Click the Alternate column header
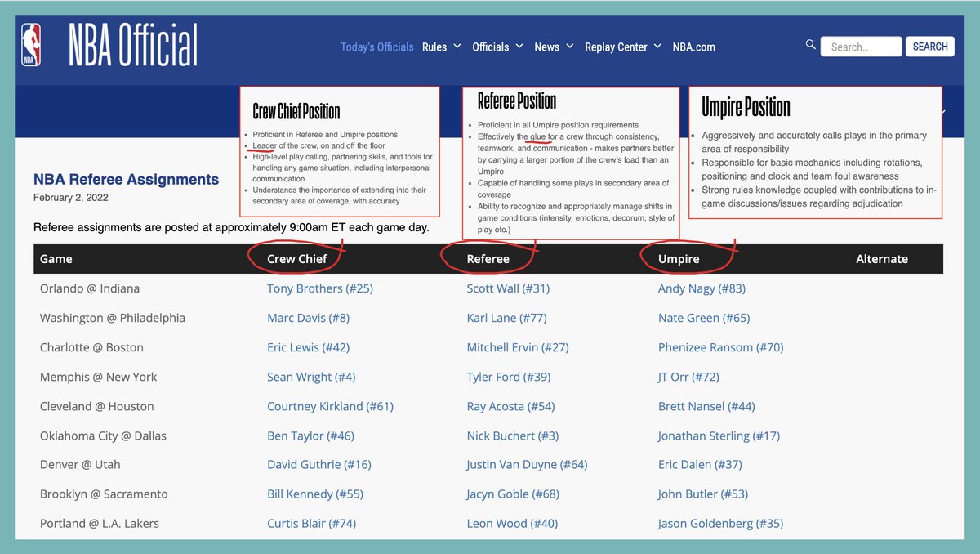This screenshot has width=980, height=554. 882,258
